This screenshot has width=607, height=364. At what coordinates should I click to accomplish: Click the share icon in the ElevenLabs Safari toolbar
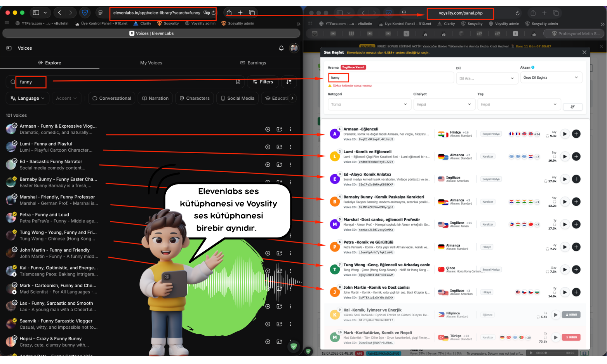[229, 12]
